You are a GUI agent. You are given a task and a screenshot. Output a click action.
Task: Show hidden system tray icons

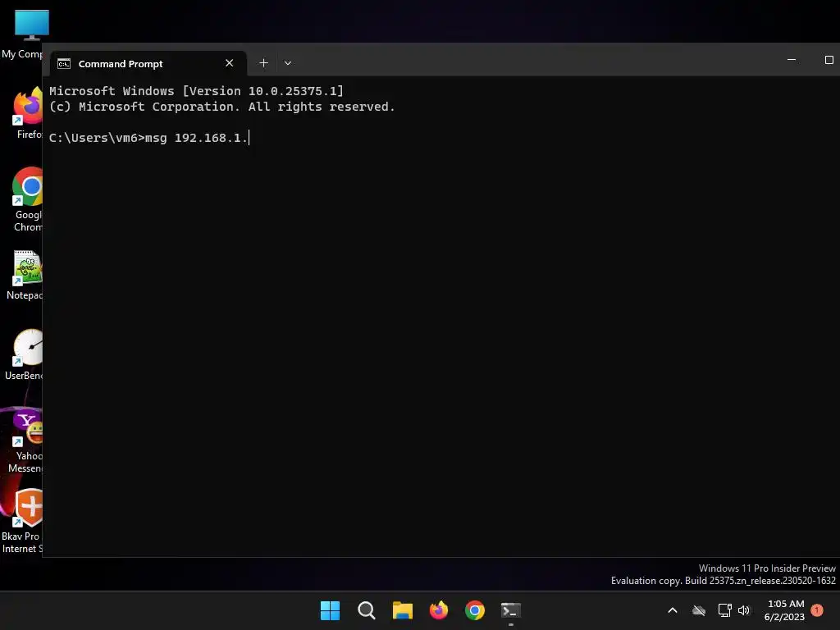click(673, 610)
